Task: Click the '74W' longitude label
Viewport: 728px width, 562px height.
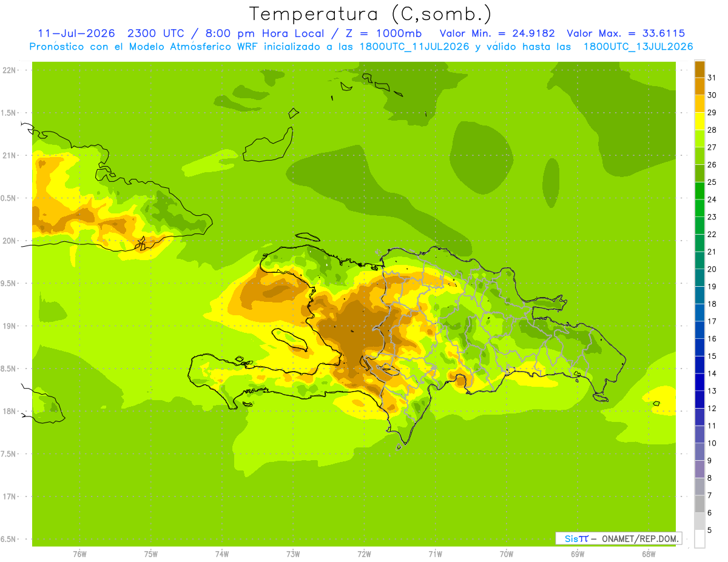Action: pyautogui.click(x=222, y=554)
